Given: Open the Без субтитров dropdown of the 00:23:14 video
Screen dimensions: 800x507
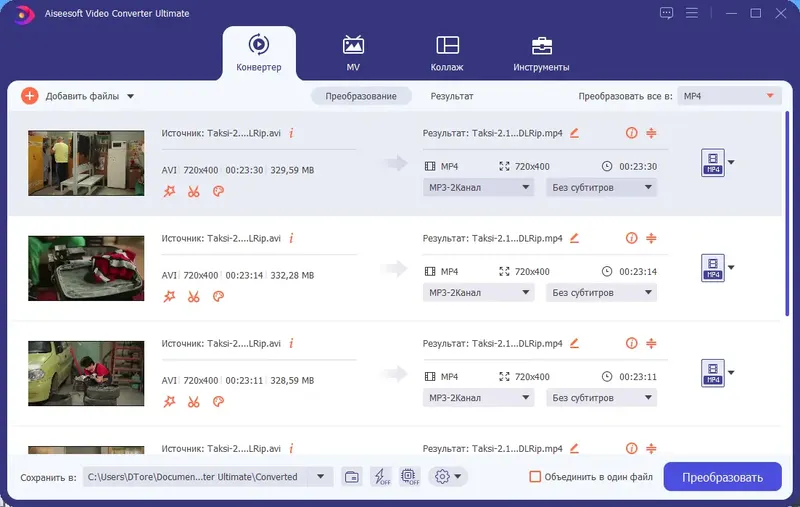Looking at the screenshot, I should 601,292.
